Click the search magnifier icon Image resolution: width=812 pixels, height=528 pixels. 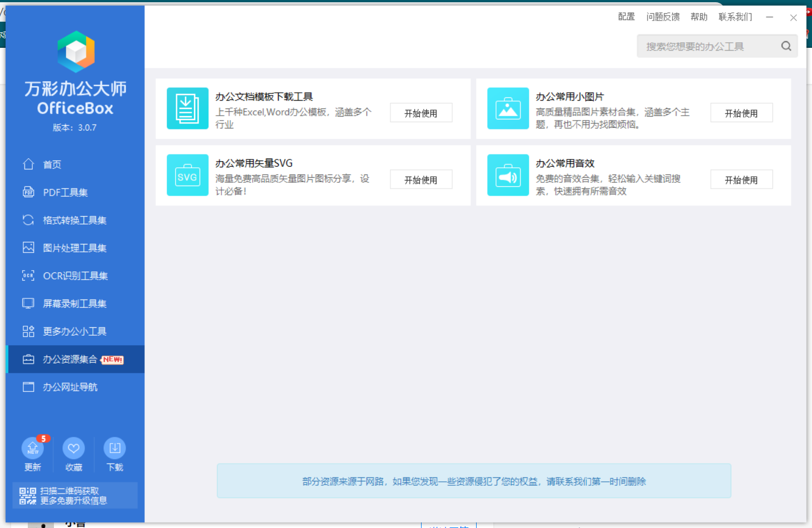(786, 46)
